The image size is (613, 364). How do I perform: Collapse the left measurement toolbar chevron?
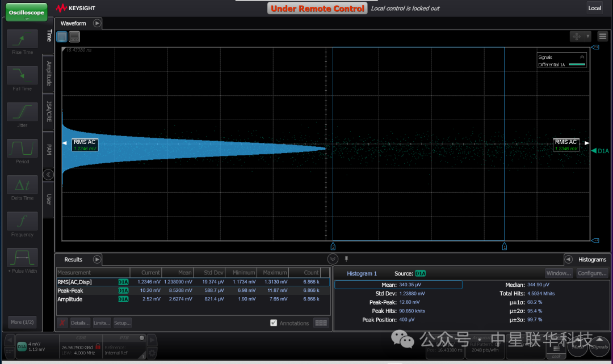point(48,175)
